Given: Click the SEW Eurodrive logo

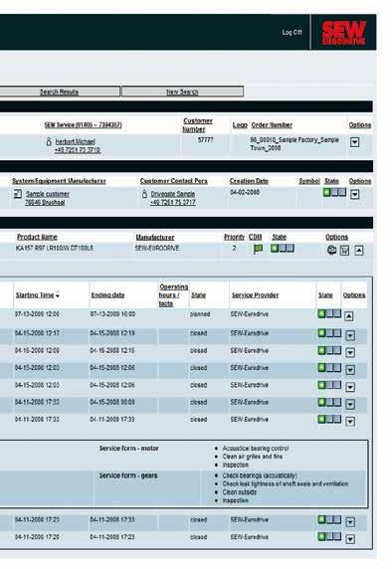Looking at the screenshot, I should pyautogui.click(x=343, y=33).
